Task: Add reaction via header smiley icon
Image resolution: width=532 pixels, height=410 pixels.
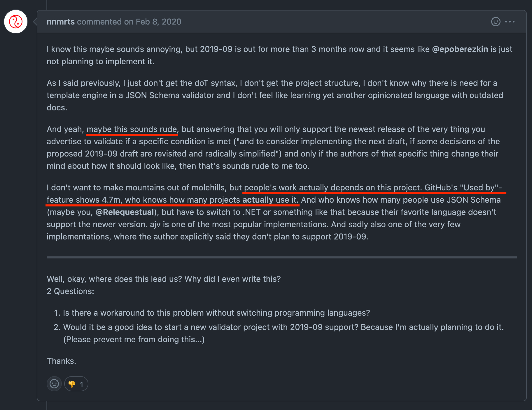Action: [496, 22]
